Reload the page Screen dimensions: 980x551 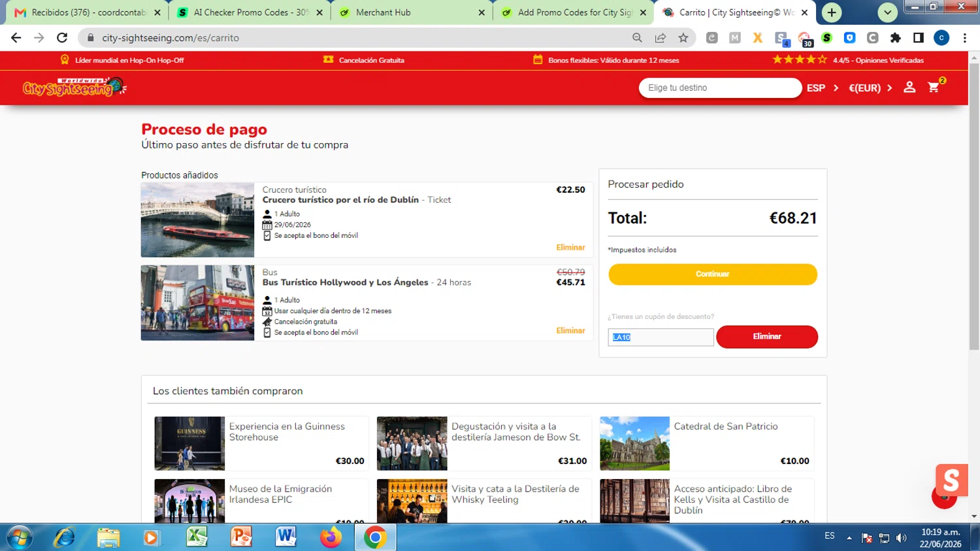tap(62, 38)
